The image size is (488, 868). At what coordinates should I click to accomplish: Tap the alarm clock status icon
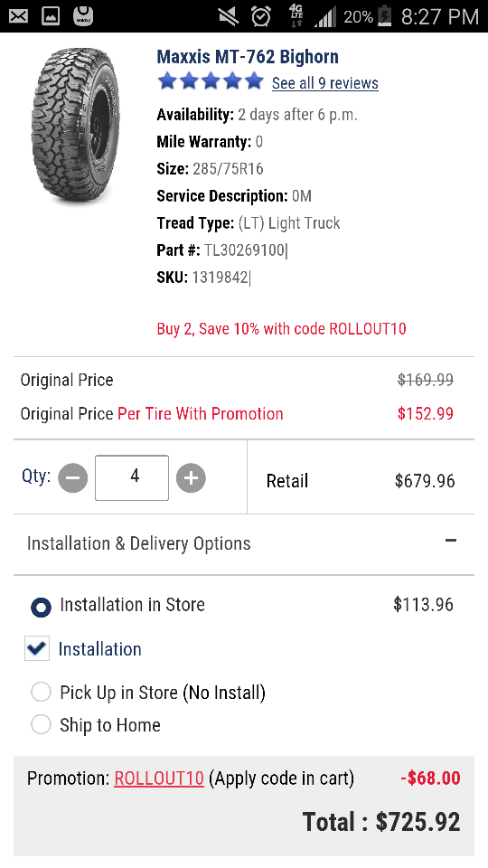[260, 16]
